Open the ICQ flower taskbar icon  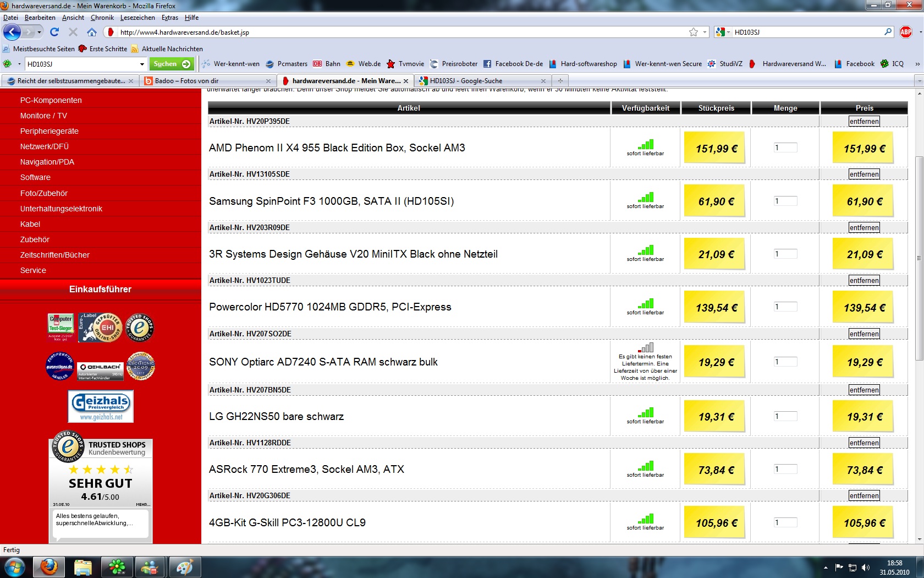117,566
